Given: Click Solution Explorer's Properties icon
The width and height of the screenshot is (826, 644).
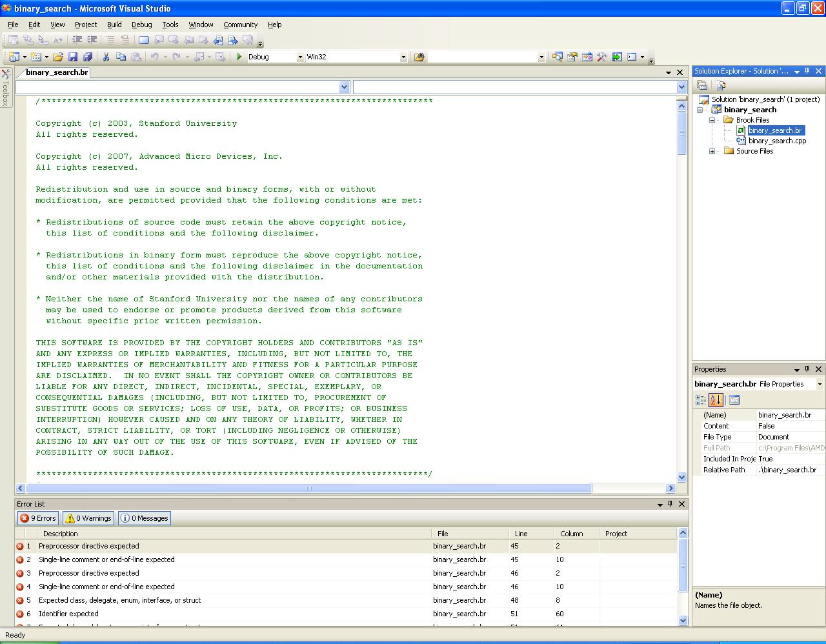Looking at the screenshot, I should (x=702, y=85).
